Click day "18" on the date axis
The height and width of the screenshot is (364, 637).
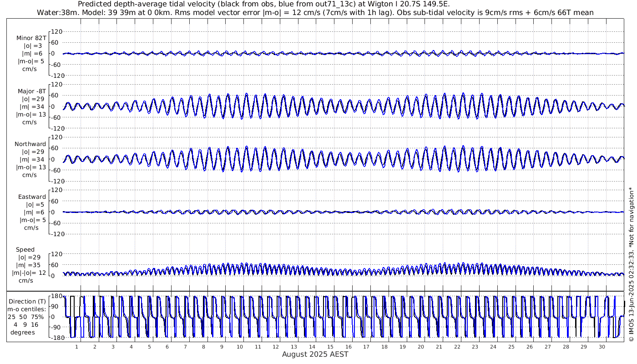385,347
